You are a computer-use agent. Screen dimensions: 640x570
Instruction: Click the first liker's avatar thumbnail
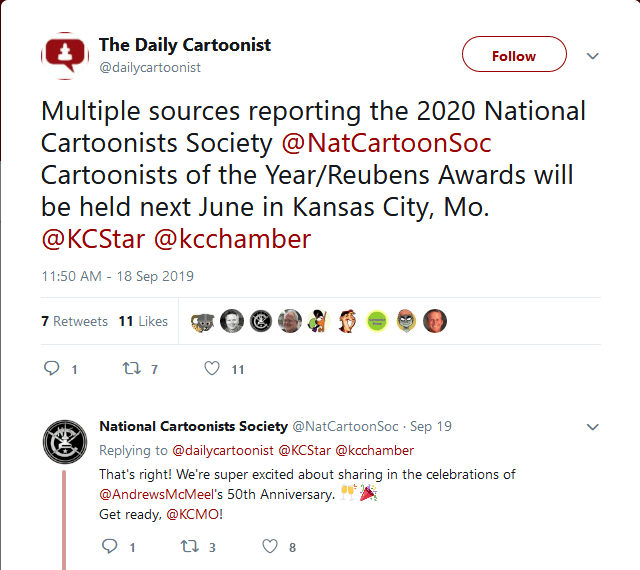click(203, 321)
